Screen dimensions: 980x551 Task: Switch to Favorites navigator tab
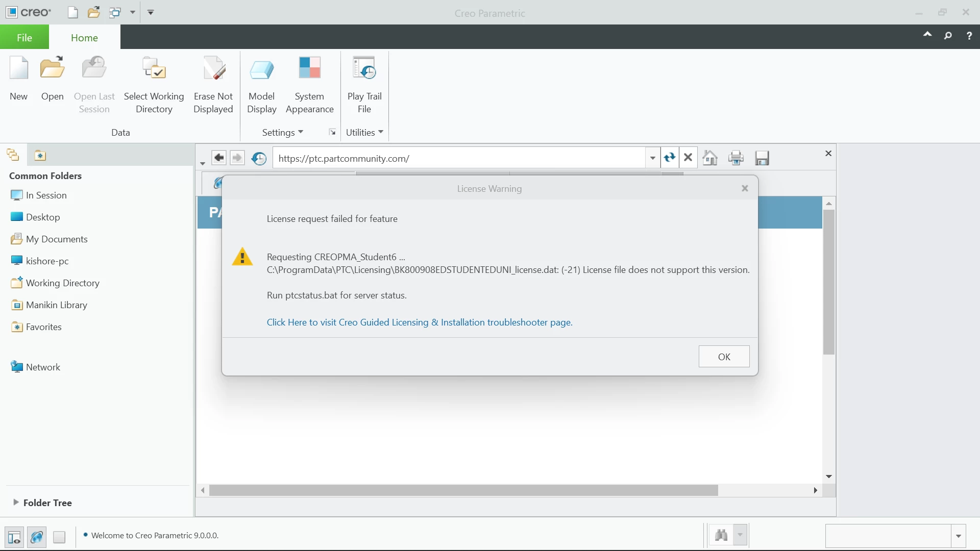[40, 156]
